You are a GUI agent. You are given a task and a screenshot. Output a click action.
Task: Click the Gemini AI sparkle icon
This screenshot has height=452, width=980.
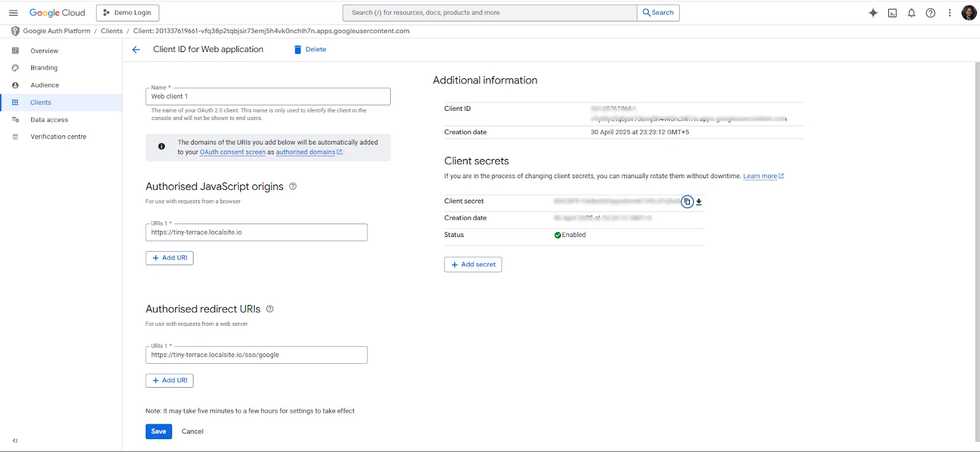[x=873, y=13]
